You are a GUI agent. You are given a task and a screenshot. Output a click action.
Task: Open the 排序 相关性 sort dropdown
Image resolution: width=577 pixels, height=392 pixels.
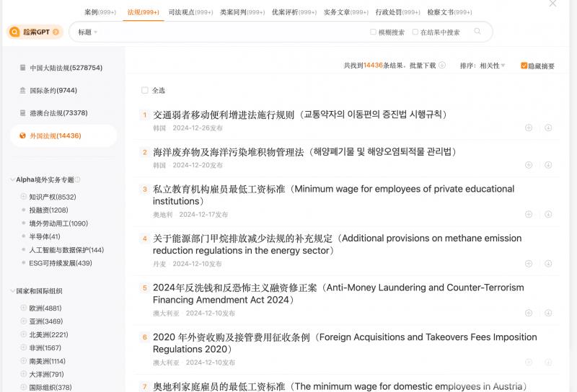pyautogui.click(x=483, y=66)
